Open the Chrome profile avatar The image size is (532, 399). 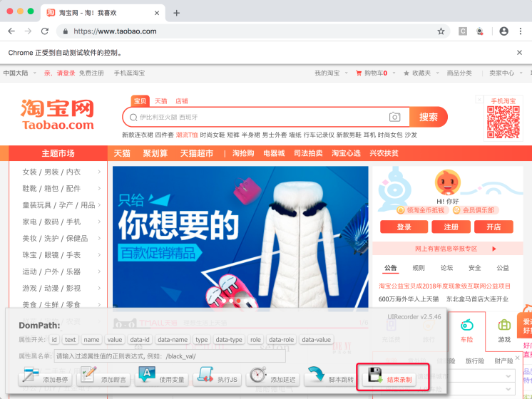[504, 31]
